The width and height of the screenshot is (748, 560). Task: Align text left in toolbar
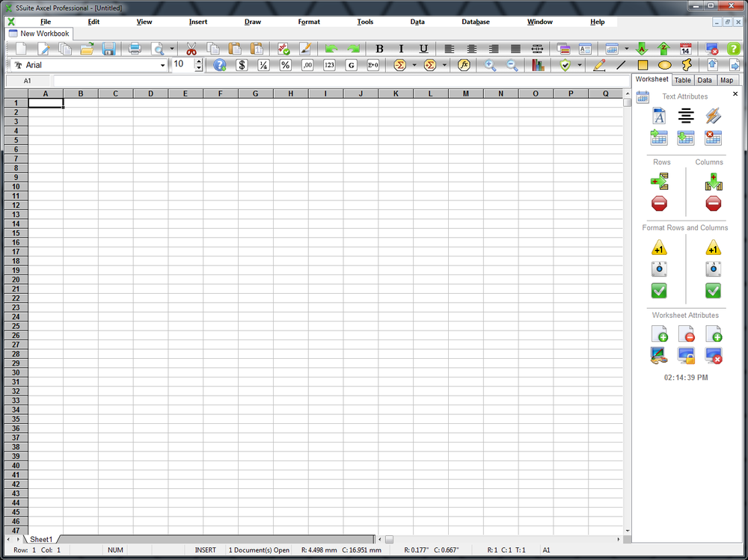(x=450, y=49)
